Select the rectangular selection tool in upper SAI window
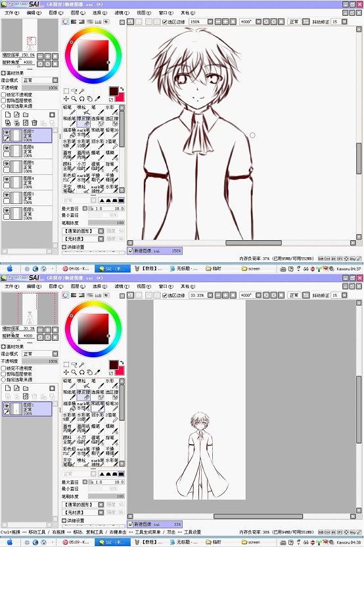This screenshot has width=364, height=602. click(x=66, y=91)
